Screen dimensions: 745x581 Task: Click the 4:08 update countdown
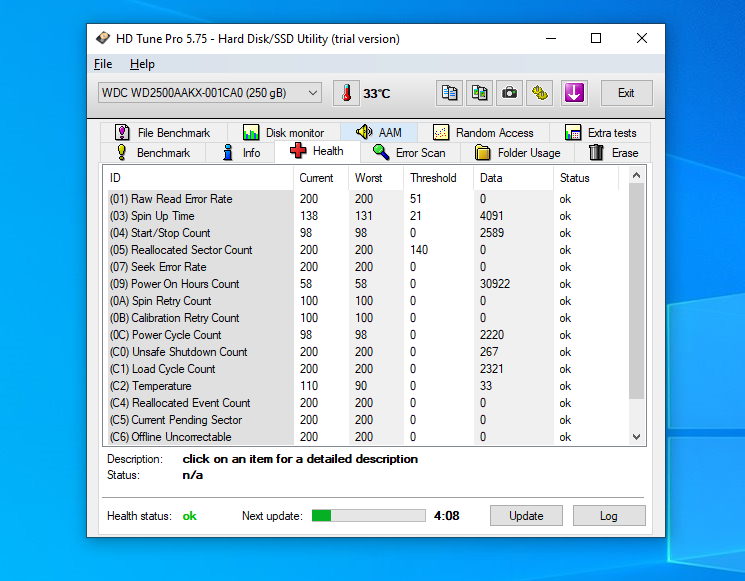(447, 515)
